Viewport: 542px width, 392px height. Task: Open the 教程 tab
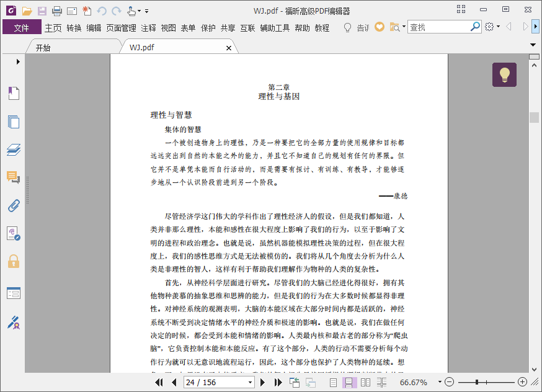click(x=322, y=28)
